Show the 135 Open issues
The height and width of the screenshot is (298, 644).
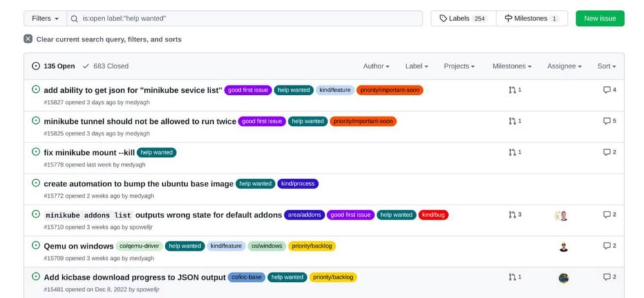(53, 66)
